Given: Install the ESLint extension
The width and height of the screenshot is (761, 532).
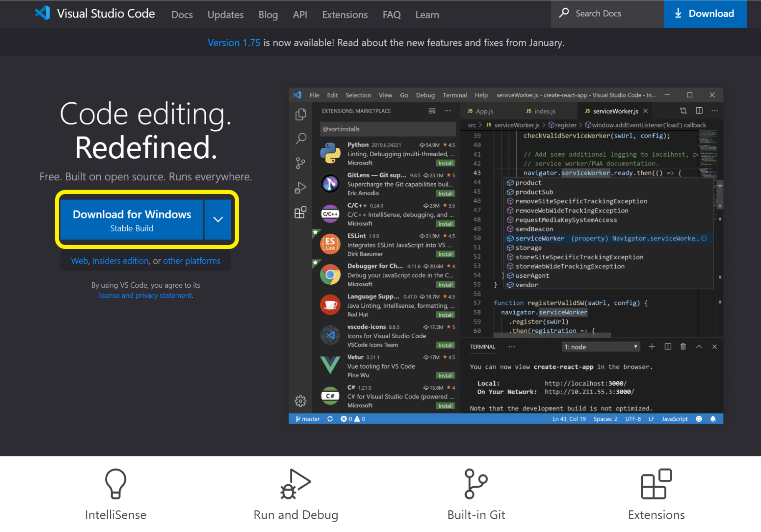Looking at the screenshot, I should pos(445,254).
